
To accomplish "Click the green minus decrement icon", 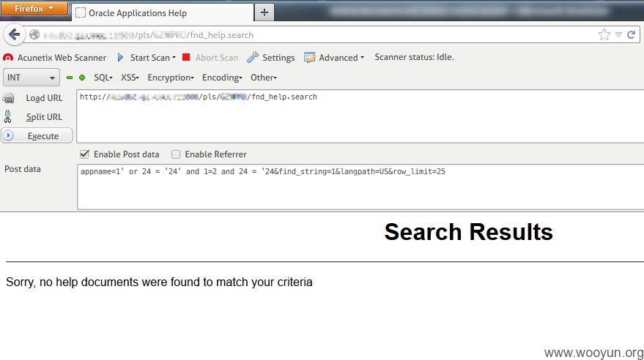I will (70, 78).
